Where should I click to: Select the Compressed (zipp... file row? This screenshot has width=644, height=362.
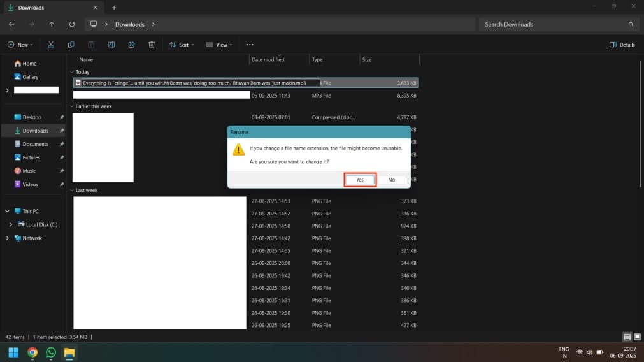coord(246,117)
